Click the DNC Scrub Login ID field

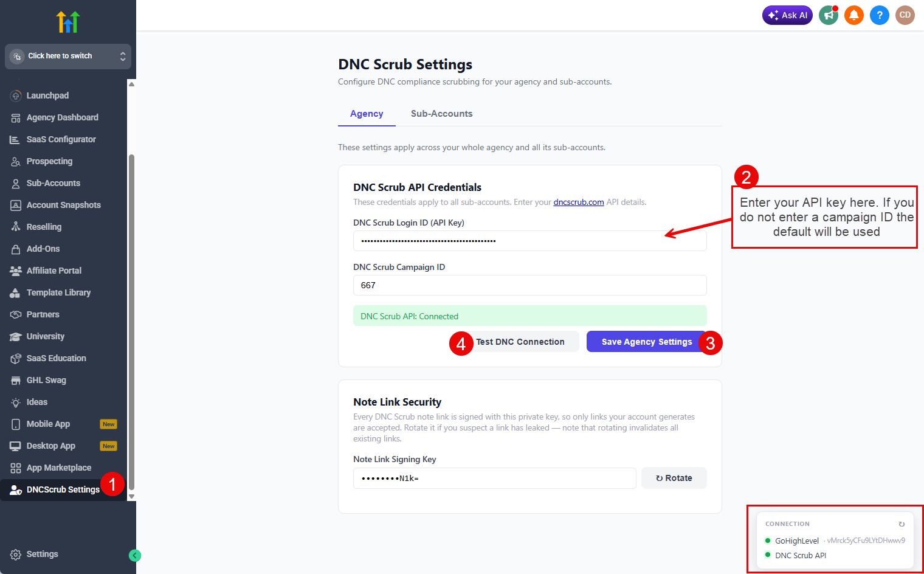tap(530, 241)
